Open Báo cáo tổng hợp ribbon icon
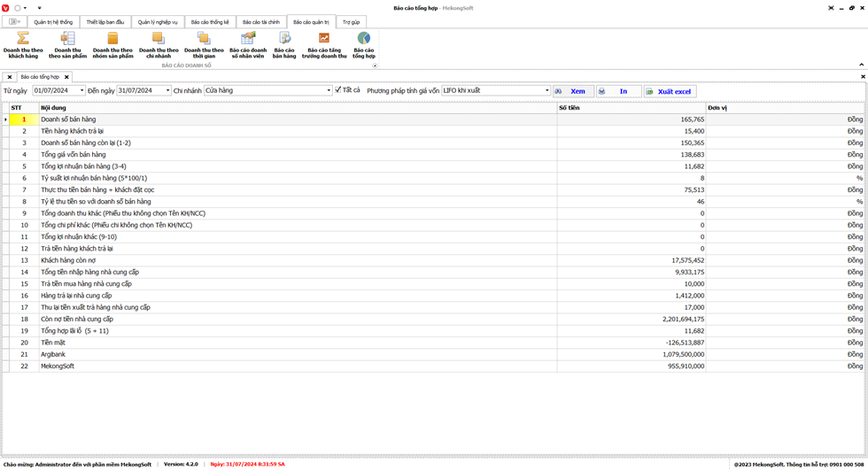 [364, 45]
